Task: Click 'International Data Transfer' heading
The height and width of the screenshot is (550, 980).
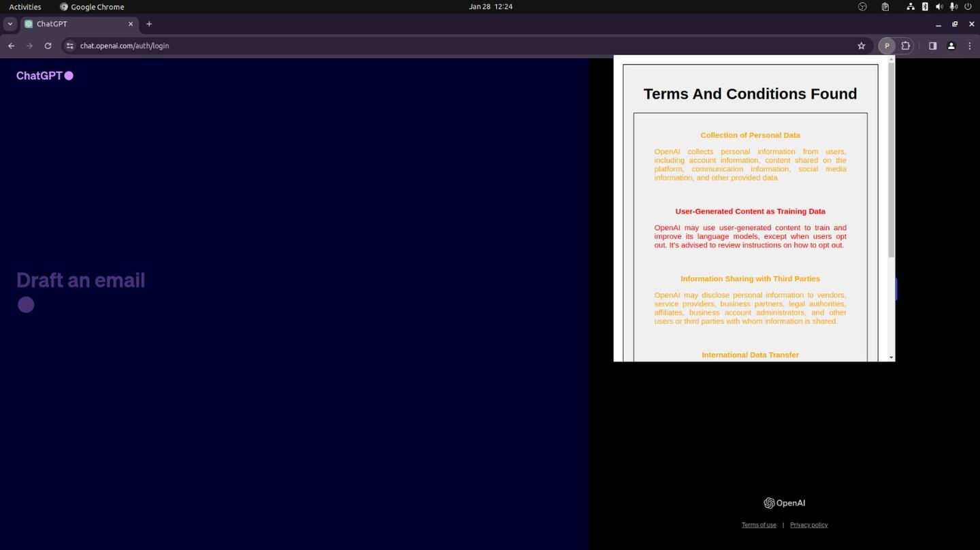Action: tap(750, 355)
